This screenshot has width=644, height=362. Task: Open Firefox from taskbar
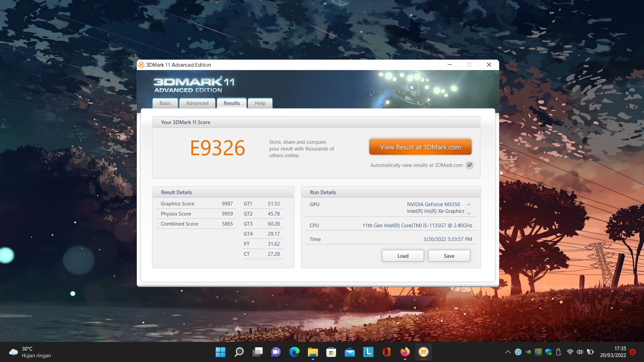(x=405, y=352)
